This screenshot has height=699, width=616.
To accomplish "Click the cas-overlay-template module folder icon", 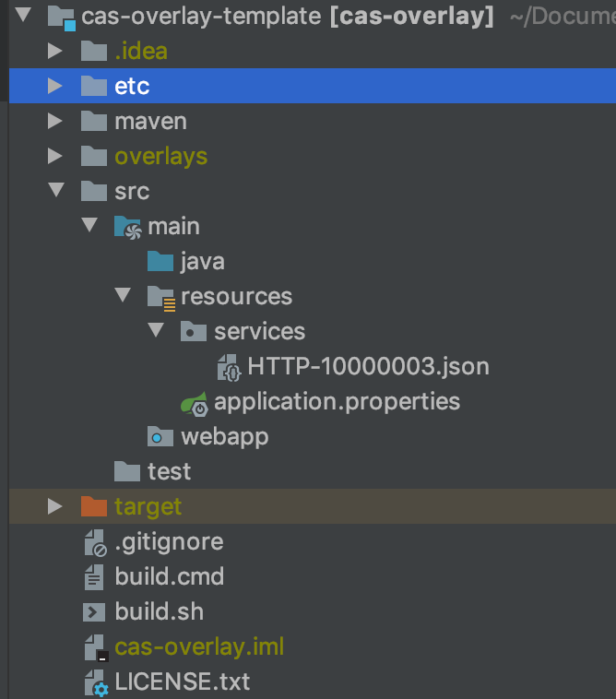I will (61, 17).
